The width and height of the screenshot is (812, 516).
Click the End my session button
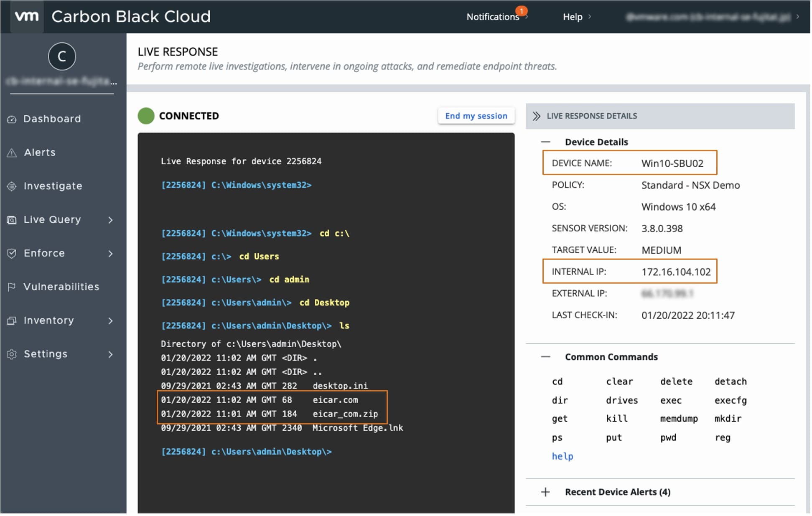(x=476, y=116)
